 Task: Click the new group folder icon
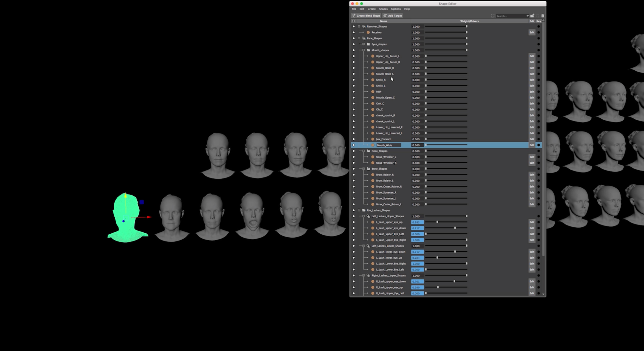point(532,16)
